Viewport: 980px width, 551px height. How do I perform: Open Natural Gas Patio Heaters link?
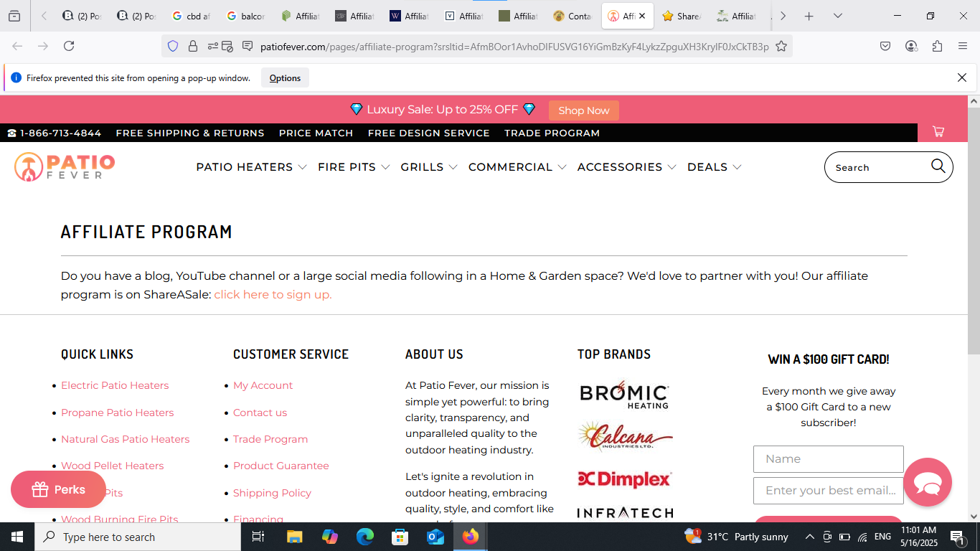[126, 439]
